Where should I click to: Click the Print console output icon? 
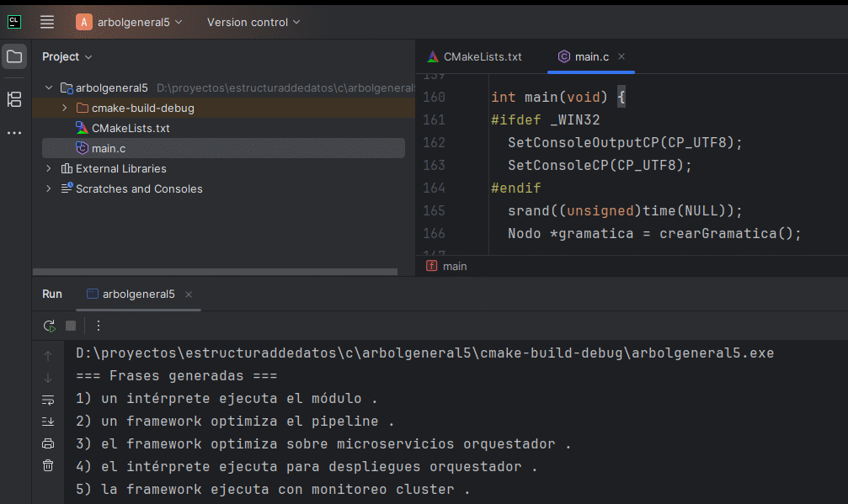pyautogui.click(x=48, y=443)
